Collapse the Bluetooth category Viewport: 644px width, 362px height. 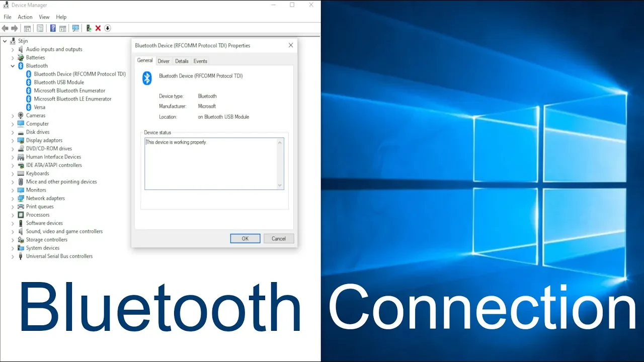tap(13, 66)
